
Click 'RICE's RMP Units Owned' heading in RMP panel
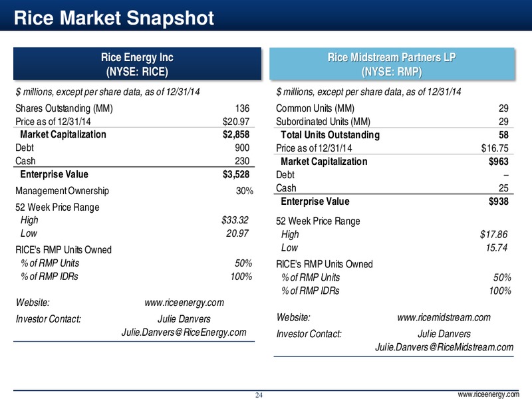(325, 264)
